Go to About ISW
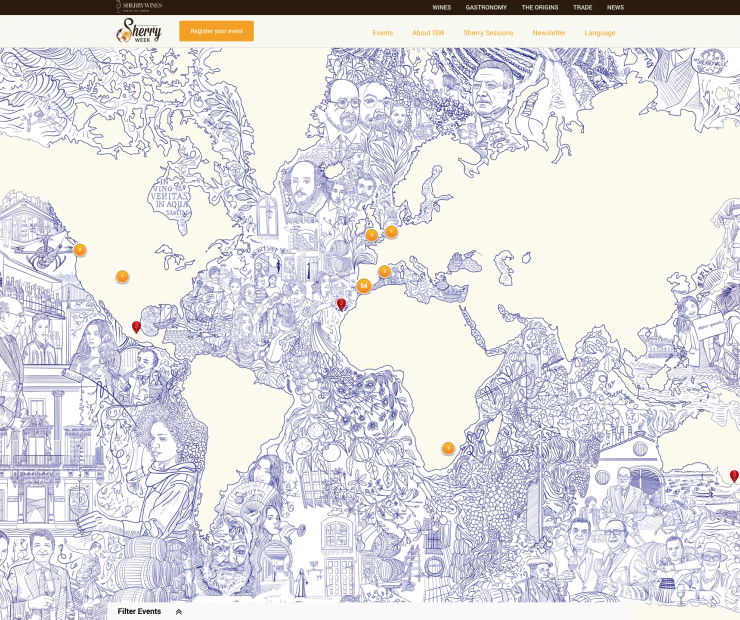The height and width of the screenshot is (620, 740). [428, 33]
